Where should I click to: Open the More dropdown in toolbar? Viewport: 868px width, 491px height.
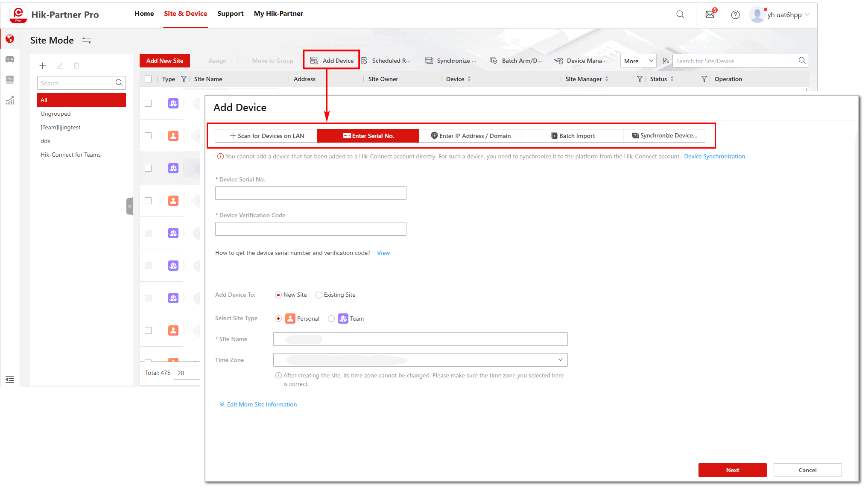coord(638,61)
